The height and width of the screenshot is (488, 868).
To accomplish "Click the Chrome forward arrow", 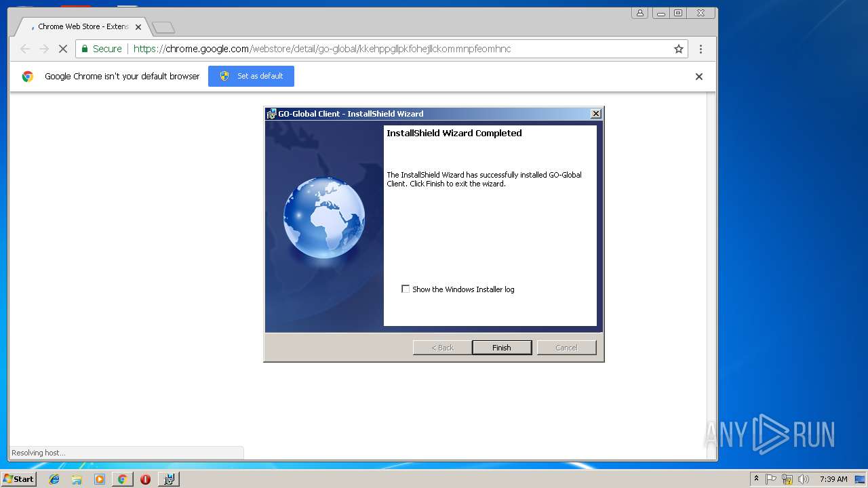I will (44, 49).
